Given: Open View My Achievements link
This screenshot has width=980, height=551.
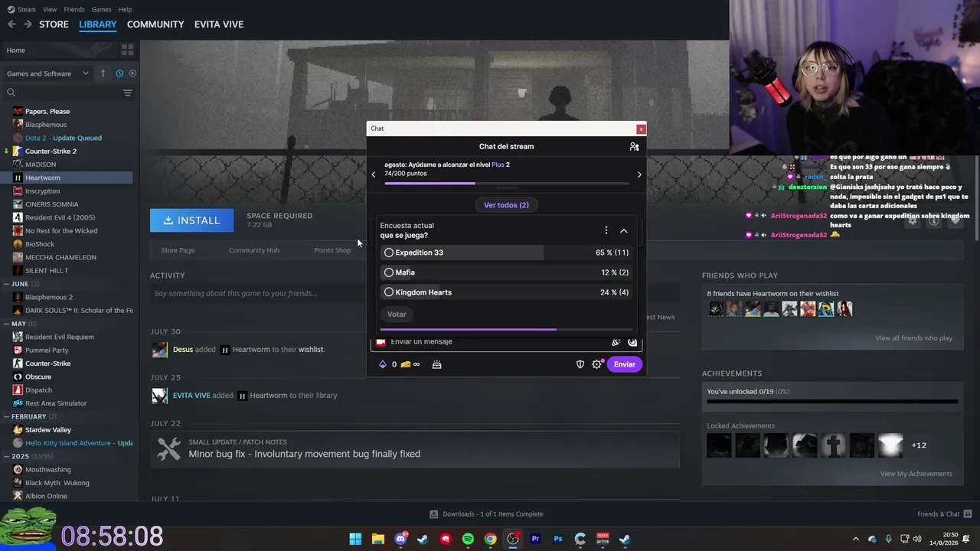Looking at the screenshot, I should (916, 474).
